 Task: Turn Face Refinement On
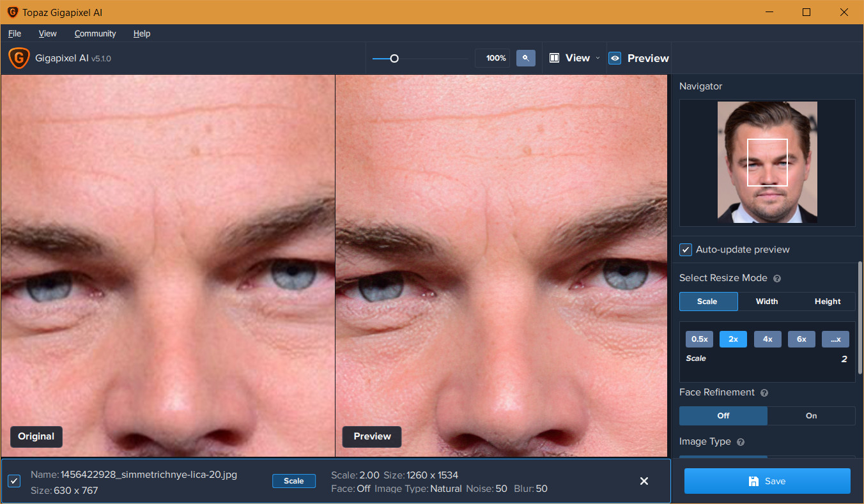pos(811,416)
